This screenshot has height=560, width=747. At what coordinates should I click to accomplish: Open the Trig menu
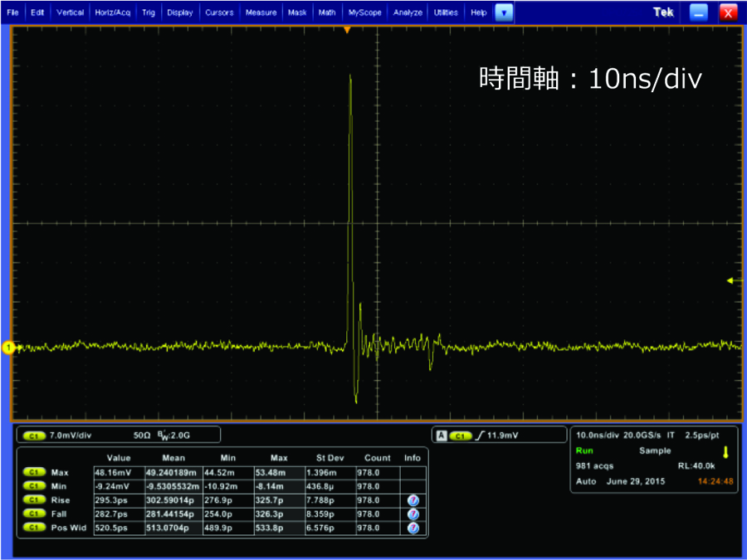click(x=149, y=12)
